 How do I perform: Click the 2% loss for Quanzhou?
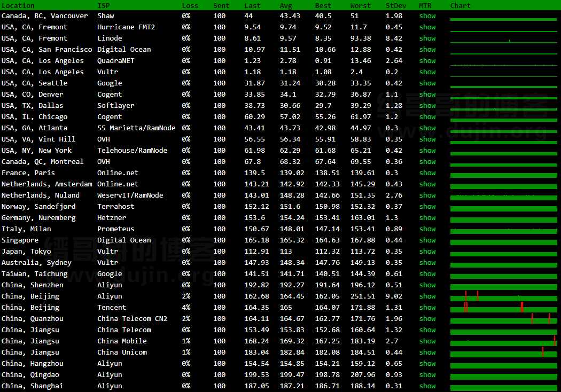(186, 319)
